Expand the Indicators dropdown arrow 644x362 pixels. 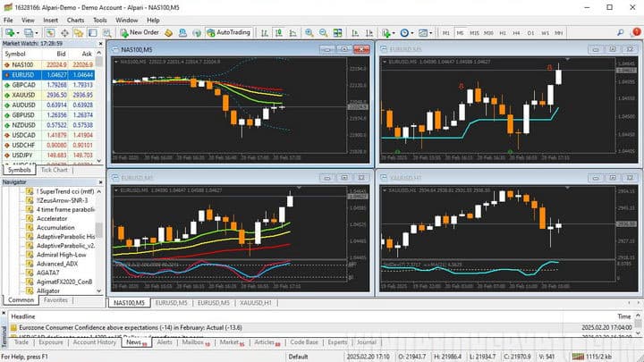pyautogui.click(x=394, y=33)
